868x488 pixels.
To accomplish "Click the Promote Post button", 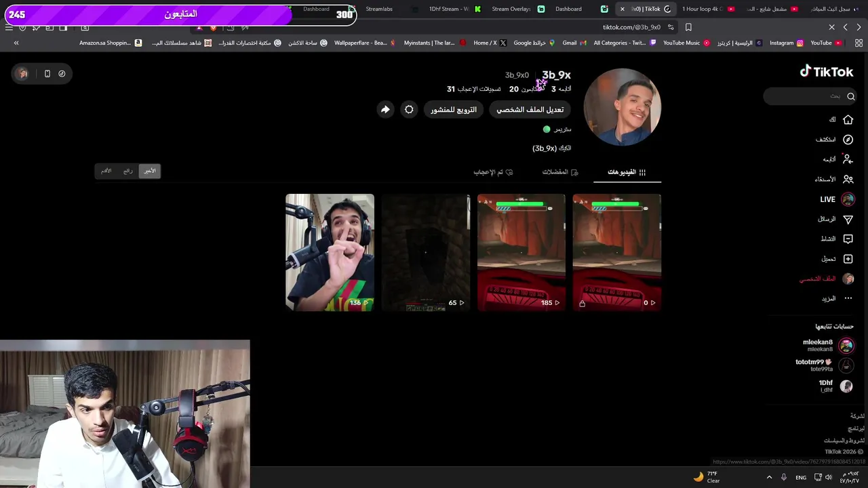I will click(454, 110).
